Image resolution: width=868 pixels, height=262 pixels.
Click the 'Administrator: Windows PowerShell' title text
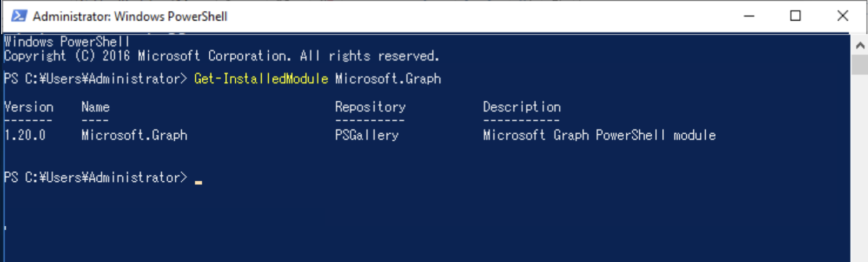click(x=130, y=16)
